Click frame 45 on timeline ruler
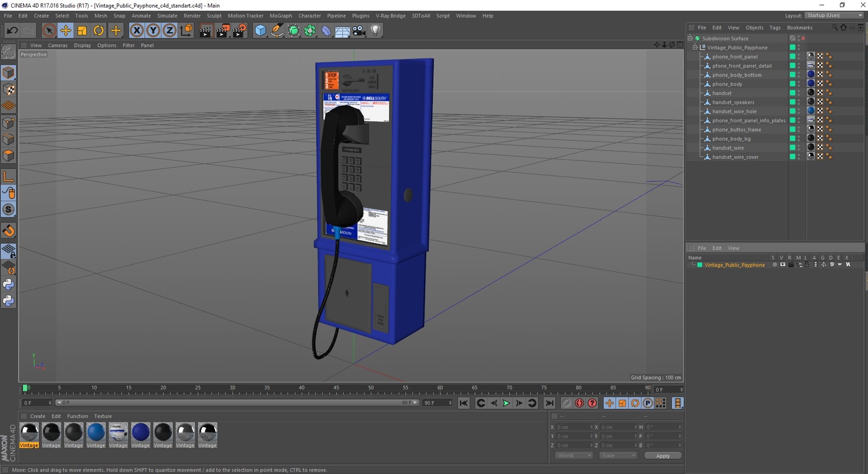This screenshot has width=868, height=474. 336,388
